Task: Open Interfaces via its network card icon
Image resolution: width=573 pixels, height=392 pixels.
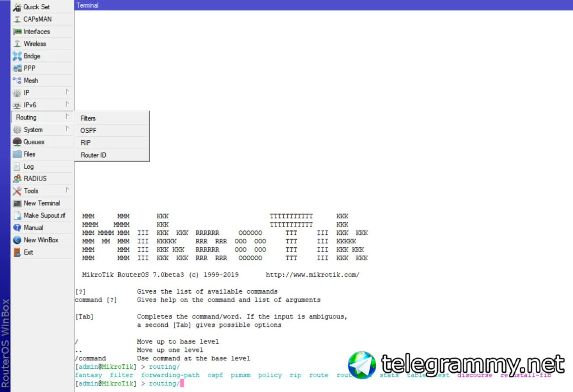Action: (x=17, y=31)
